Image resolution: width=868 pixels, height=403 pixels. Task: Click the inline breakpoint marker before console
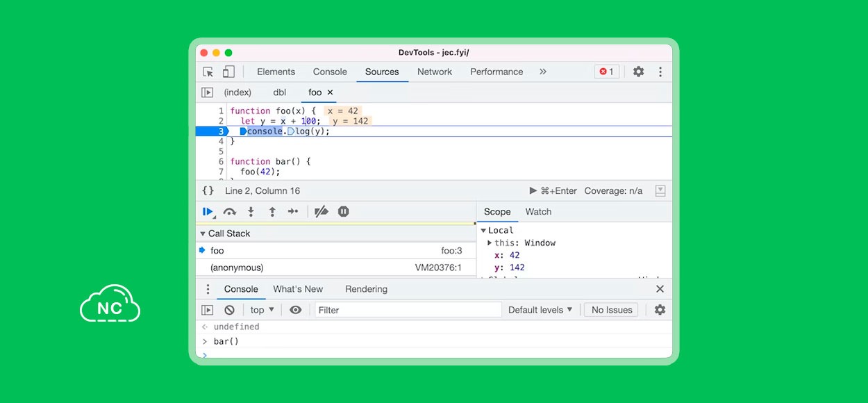click(244, 131)
